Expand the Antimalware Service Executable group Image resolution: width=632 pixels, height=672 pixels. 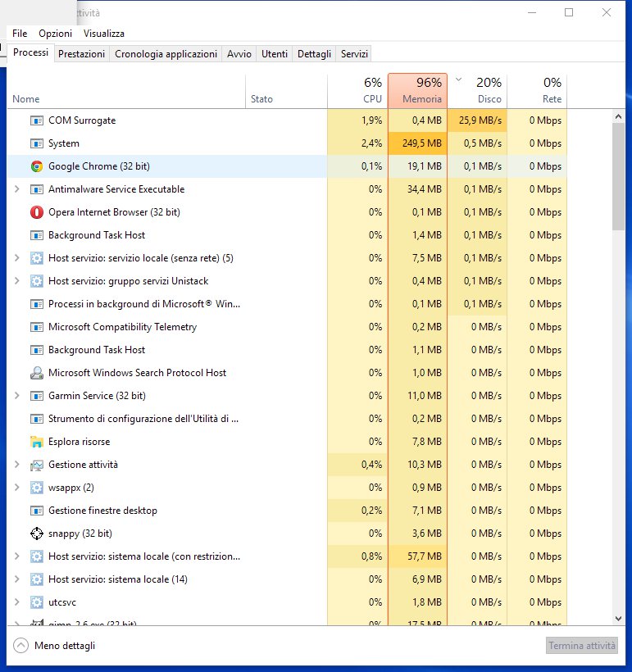(x=16, y=189)
